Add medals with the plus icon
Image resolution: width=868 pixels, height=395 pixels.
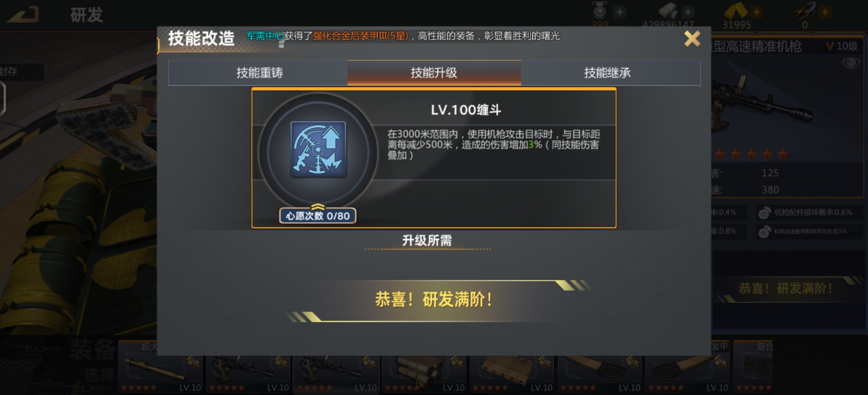pyautogui.click(x=619, y=12)
